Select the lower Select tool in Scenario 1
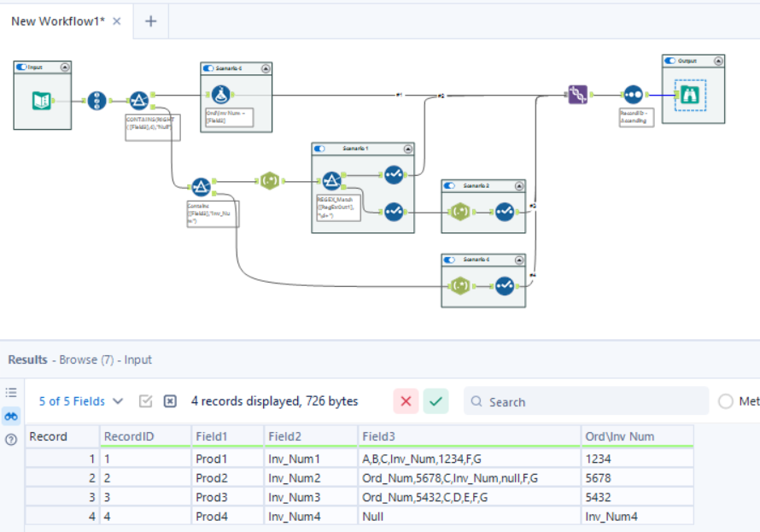This screenshot has height=532, width=760. click(x=394, y=212)
